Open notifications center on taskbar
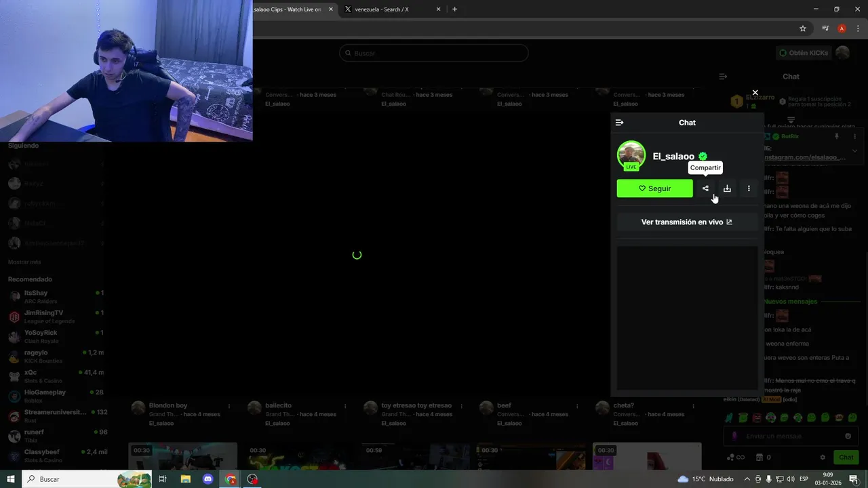 tap(854, 479)
